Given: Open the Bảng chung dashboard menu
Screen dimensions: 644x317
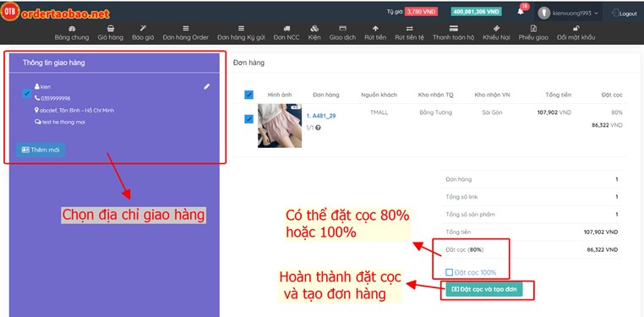Looking at the screenshot, I should coord(72,33).
